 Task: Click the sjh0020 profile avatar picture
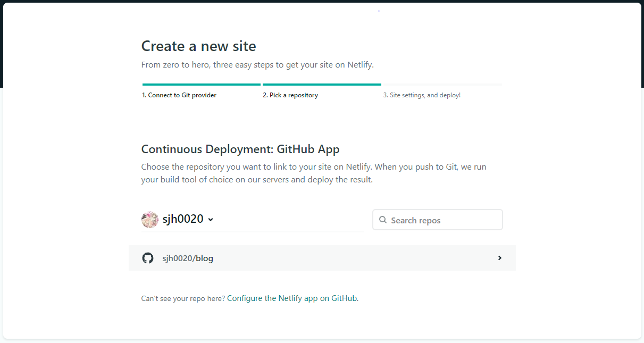click(149, 219)
